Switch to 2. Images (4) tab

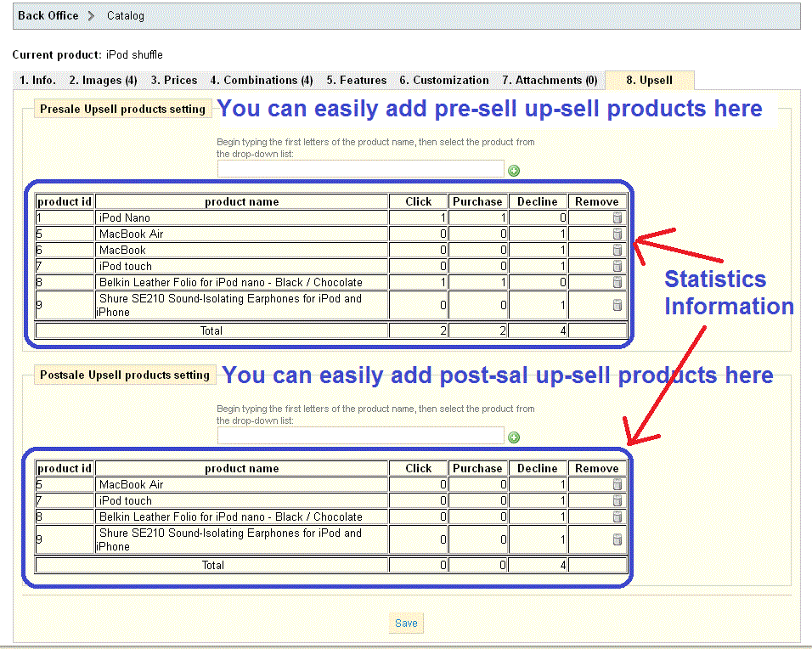coord(103,81)
